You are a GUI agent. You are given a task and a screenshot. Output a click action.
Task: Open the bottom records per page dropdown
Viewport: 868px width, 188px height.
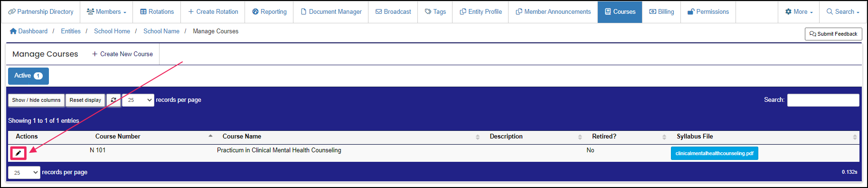[x=24, y=172]
